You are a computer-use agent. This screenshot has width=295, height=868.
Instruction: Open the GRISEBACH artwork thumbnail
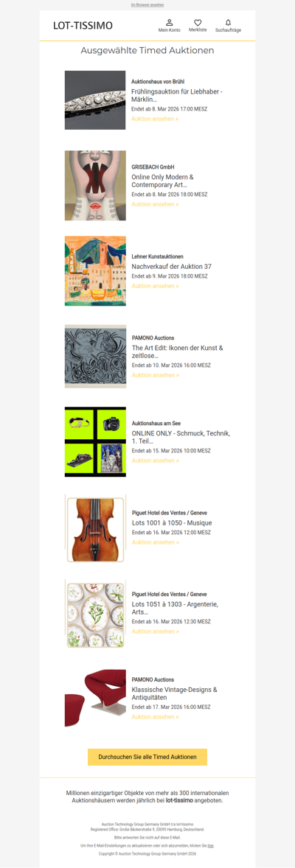coord(95,186)
